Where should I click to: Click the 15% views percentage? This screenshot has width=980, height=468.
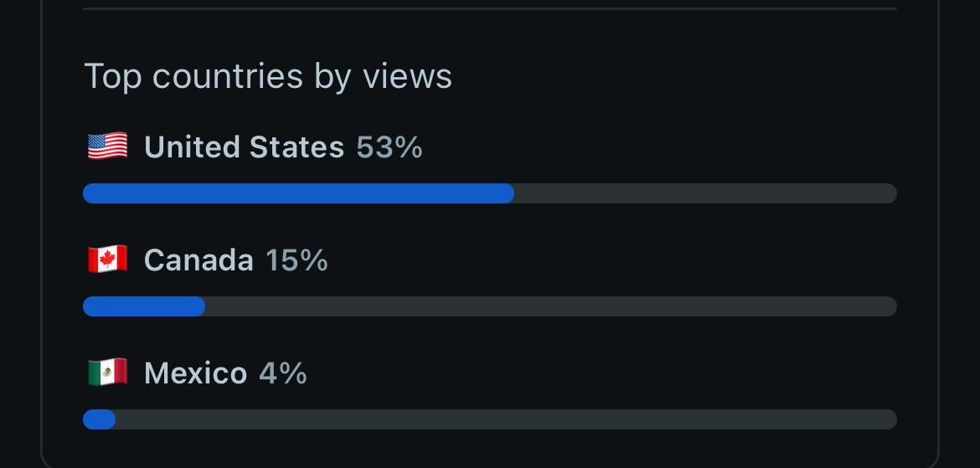[297, 260]
